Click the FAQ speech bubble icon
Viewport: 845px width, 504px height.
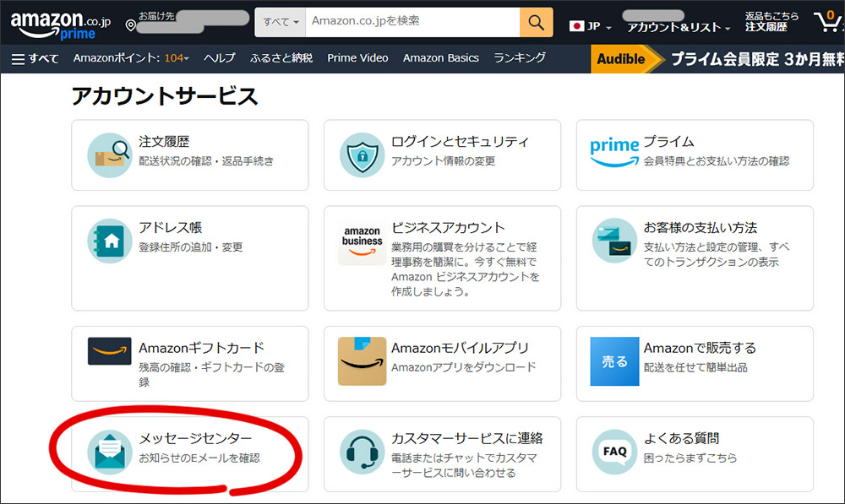614,452
